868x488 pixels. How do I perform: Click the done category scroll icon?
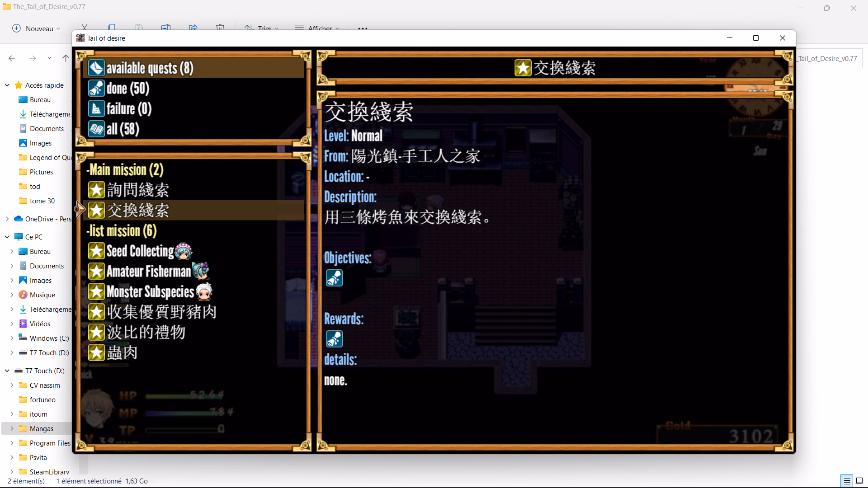96,89
